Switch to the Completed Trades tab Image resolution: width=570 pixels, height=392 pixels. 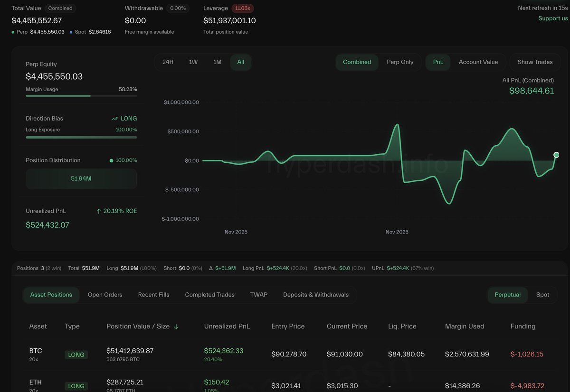209,295
